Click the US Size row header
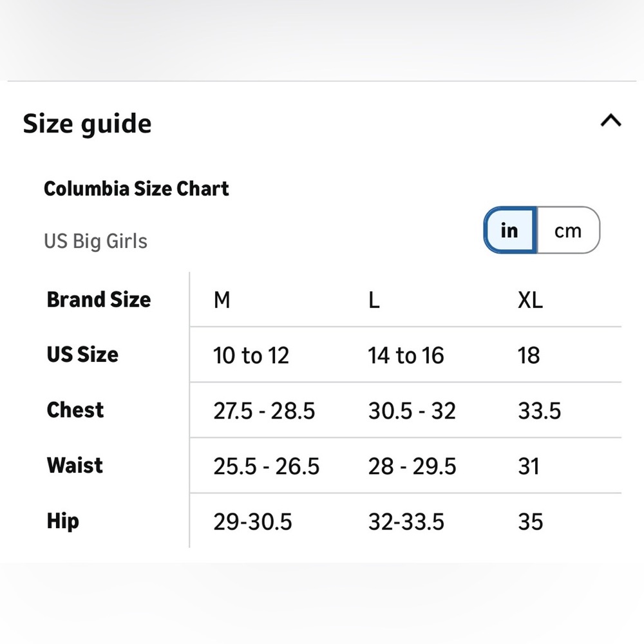644x644 pixels. click(x=82, y=354)
